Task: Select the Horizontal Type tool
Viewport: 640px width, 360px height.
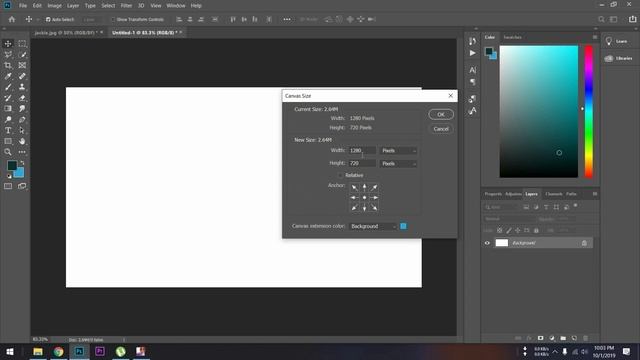Action: coord(8,130)
